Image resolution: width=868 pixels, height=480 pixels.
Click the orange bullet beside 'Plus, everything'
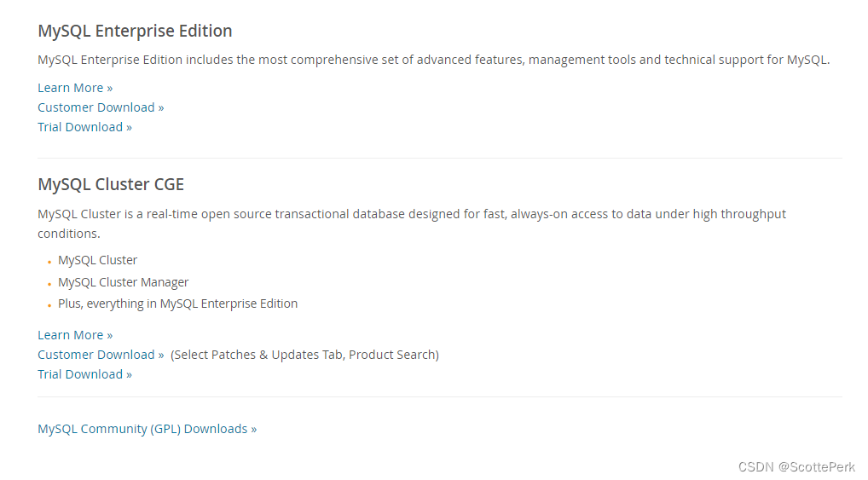(49, 305)
